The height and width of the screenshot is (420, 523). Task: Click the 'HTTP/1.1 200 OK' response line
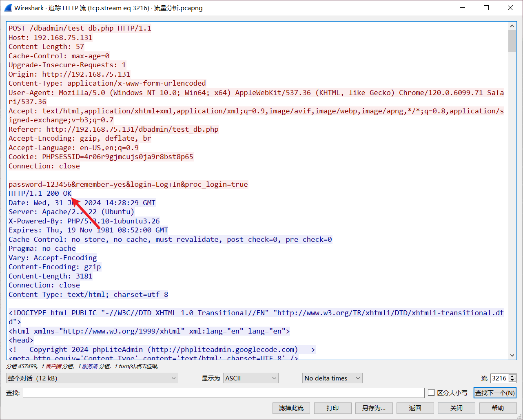pyautogui.click(x=40, y=193)
